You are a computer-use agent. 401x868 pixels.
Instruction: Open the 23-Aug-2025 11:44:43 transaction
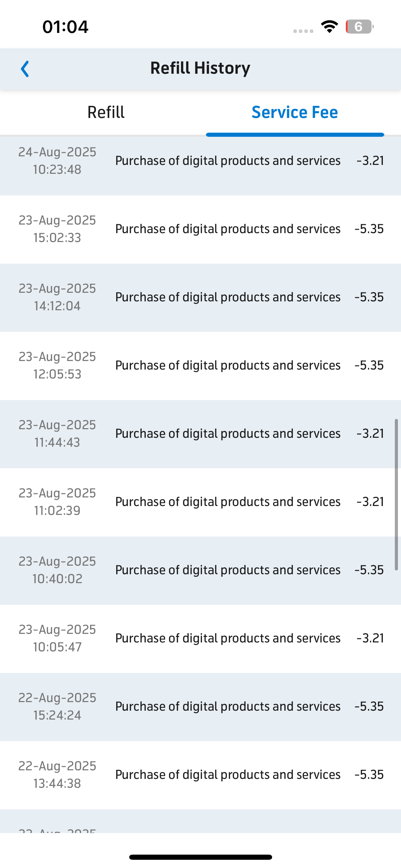[200, 434]
